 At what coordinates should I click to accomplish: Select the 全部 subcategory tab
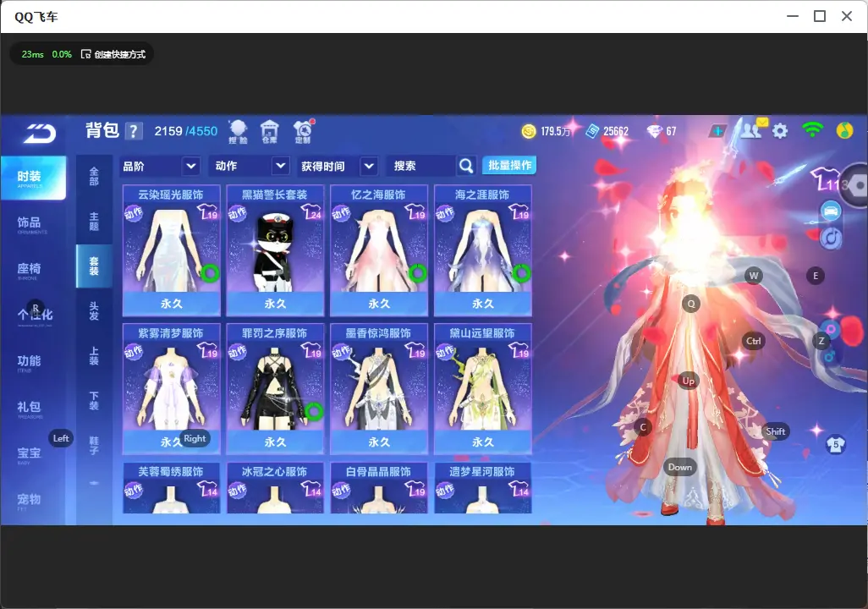click(x=94, y=177)
